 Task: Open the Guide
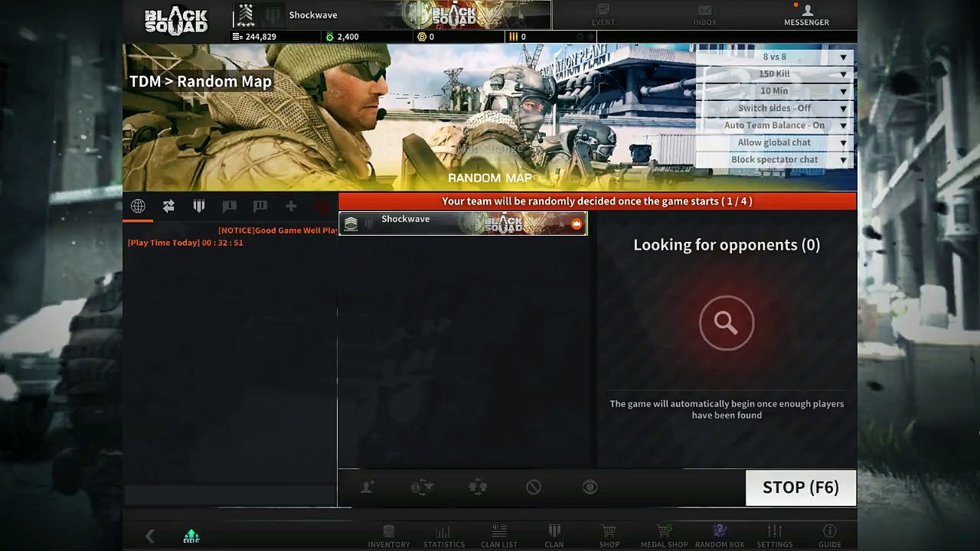tap(830, 536)
